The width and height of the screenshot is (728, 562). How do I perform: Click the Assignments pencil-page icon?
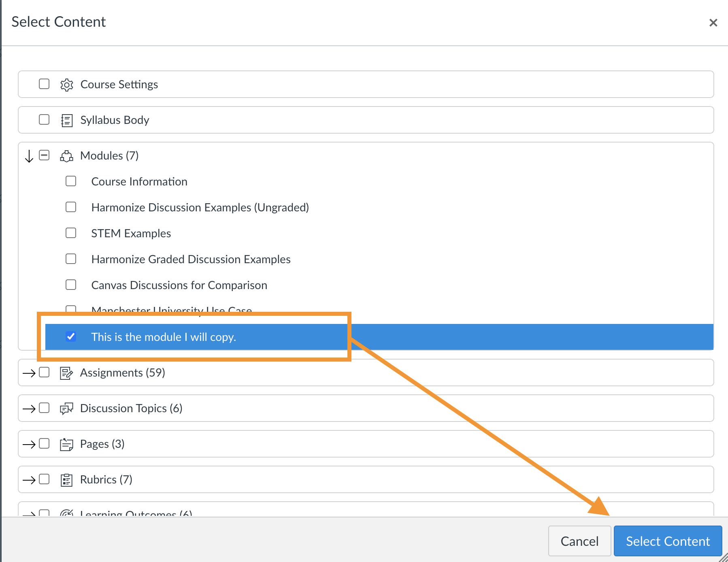[x=66, y=373]
